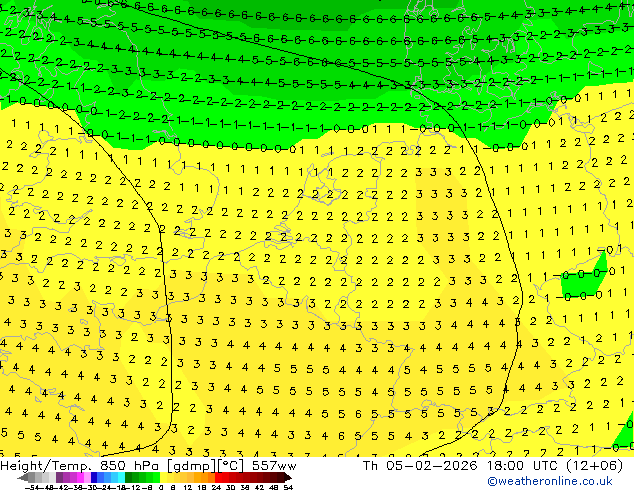Viewport: 634px width, 490px height.
Task: Select the dark green swatch above -18 in legend
Action: click(x=128, y=478)
